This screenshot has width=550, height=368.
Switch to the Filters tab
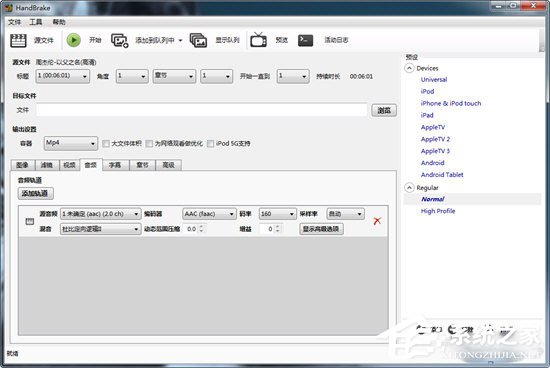coord(46,165)
